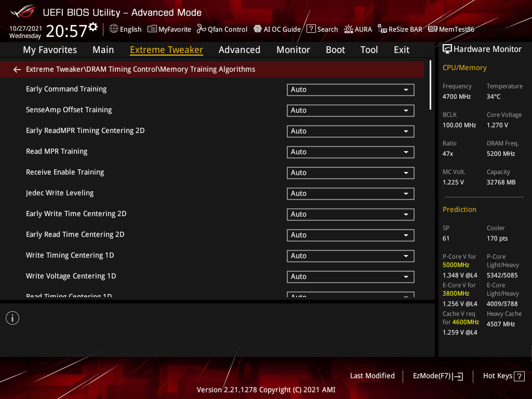This screenshot has width=532, height=399.
Task: Expand Write Timing Centering 1D dropdown
Action: click(x=351, y=256)
